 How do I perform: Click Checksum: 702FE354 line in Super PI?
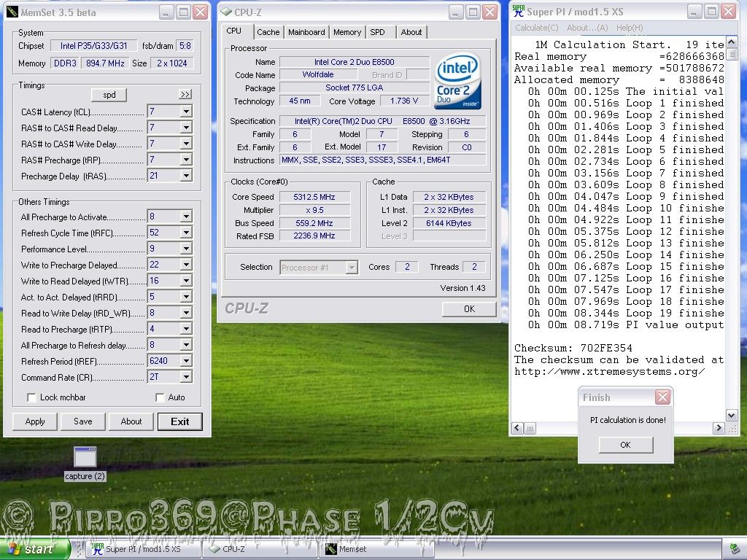pos(573,348)
